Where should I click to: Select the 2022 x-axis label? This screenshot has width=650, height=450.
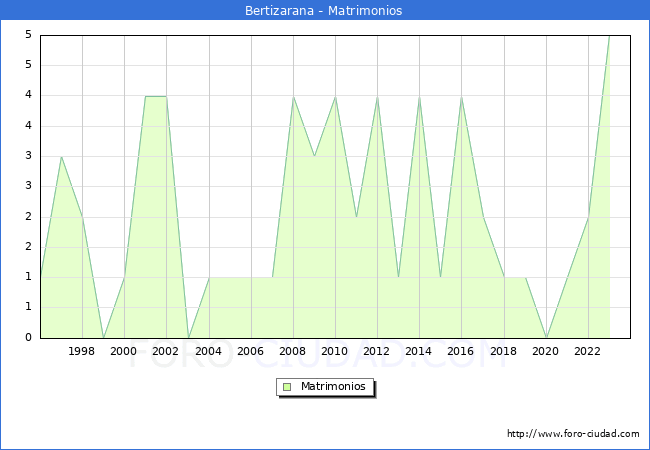587,351
